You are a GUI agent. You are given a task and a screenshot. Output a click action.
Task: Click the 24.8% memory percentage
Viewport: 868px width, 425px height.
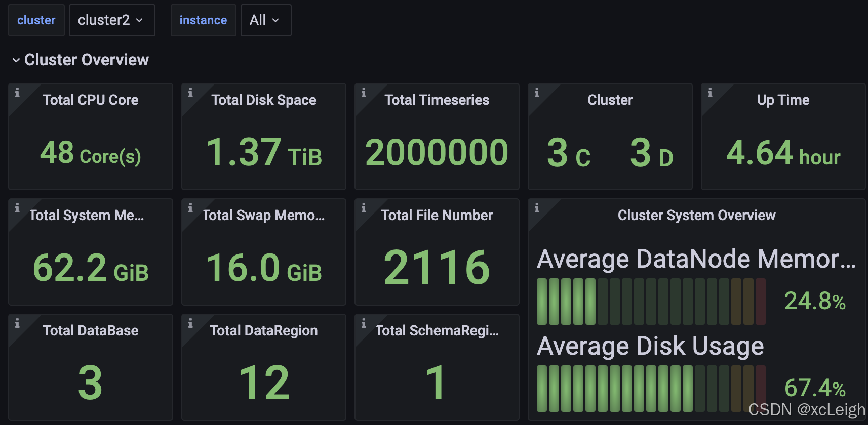pyautogui.click(x=815, y=302)
